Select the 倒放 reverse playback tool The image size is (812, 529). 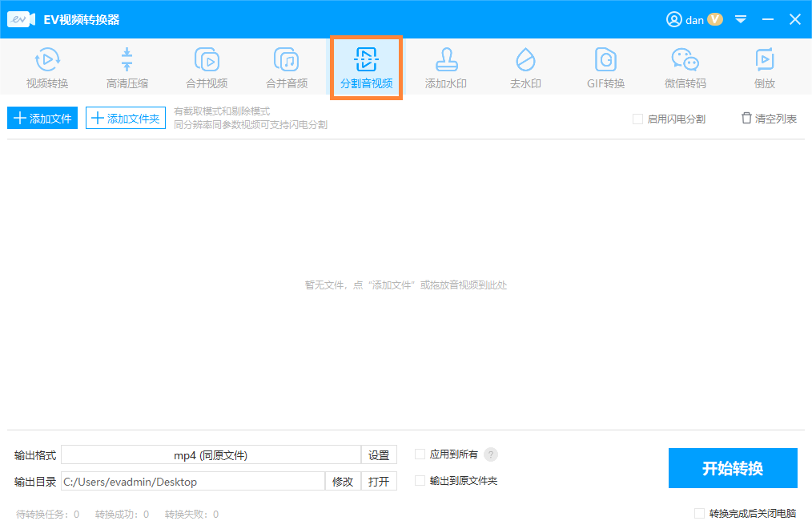click(764, 67)
